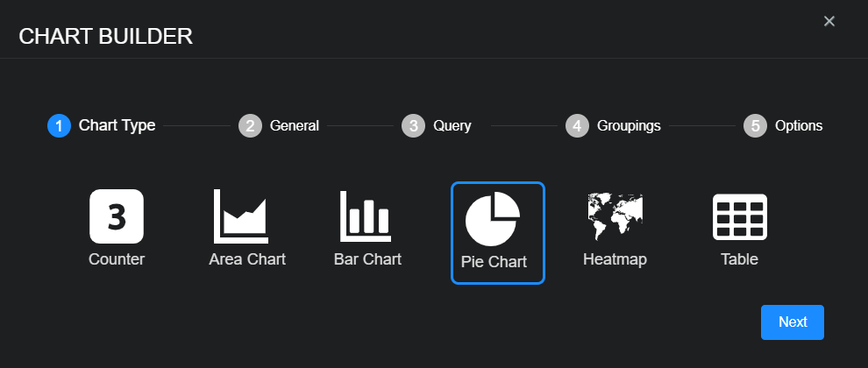Image resolution: width=868 pixels, height=368 pixels.
Task: Choose the Heatmap world map icon
Action: [x=615, y=216]
